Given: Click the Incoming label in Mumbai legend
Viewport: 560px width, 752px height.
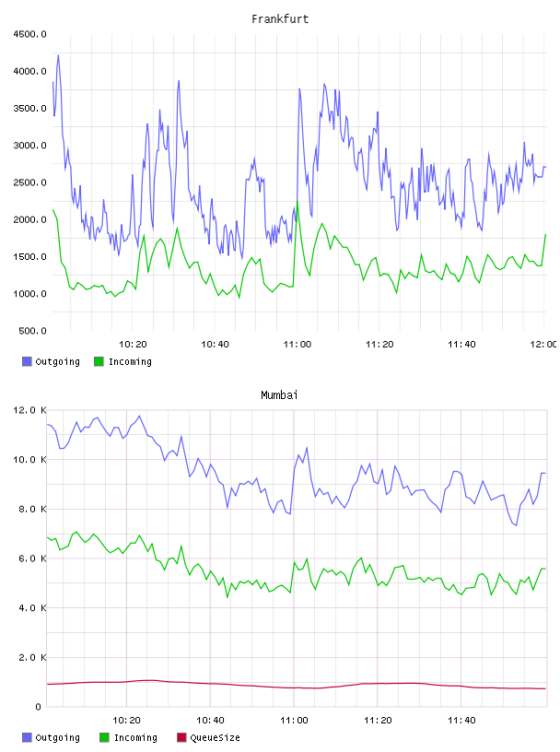Looking at the screenshot, I should point(135,738).
